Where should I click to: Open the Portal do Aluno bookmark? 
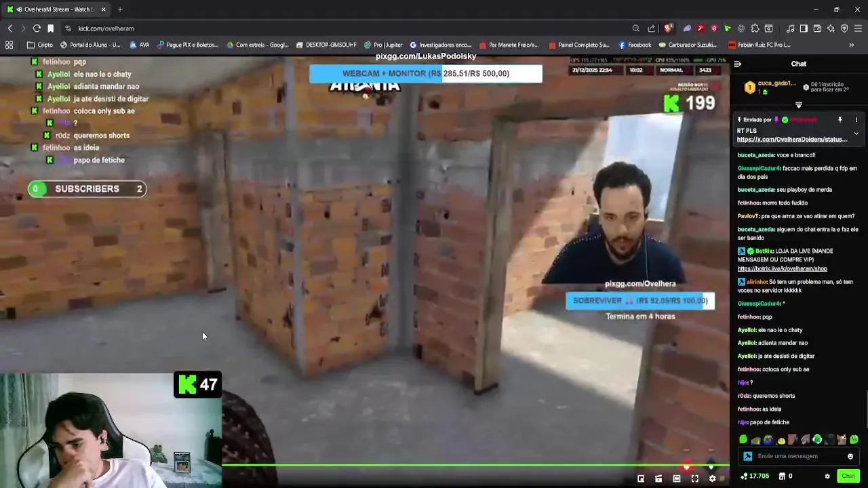click(x=90, y=45)
